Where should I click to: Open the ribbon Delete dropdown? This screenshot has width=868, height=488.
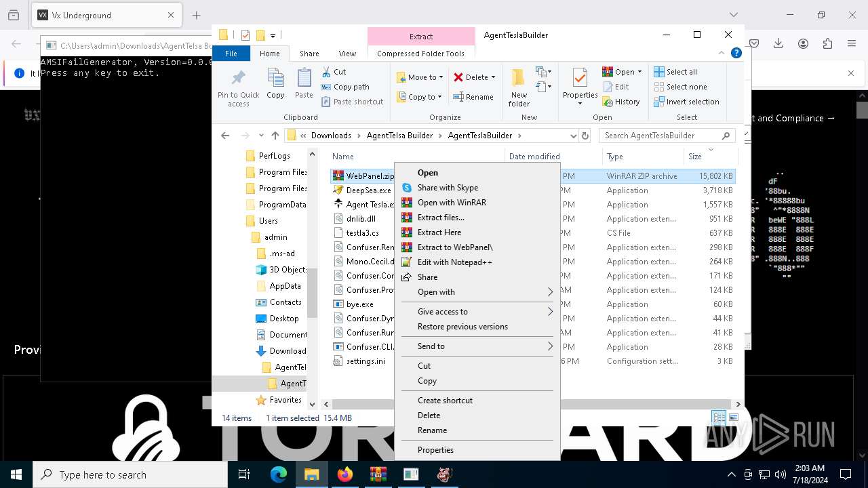coord(475,77)
